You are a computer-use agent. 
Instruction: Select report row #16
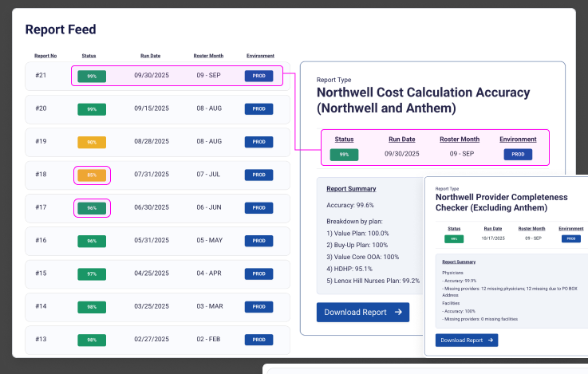click(157, 241)
